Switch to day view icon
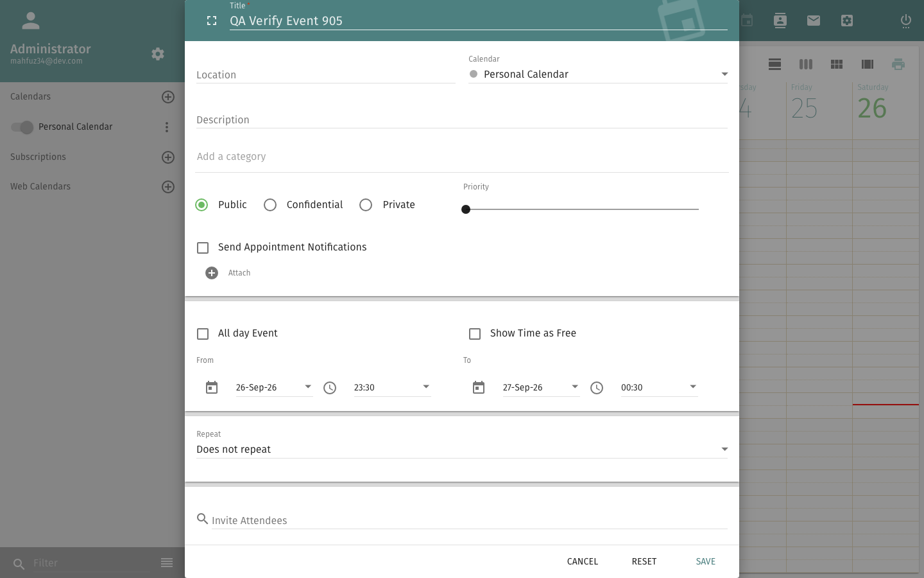Screen dimensions: 924x578 click(x=775, y=64)
